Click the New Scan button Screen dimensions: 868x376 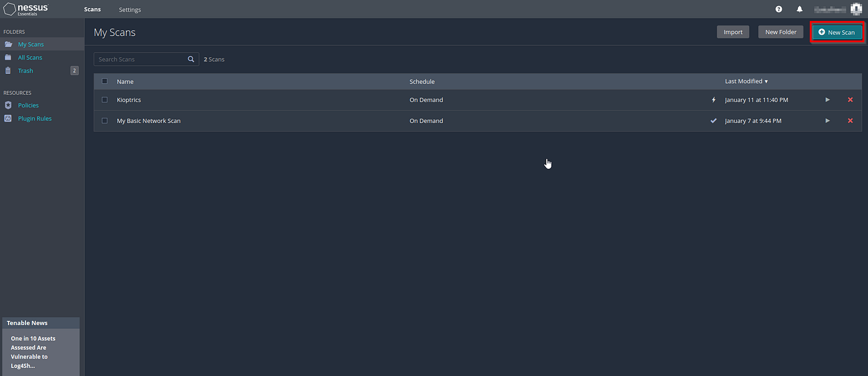[x=837, y=32]
